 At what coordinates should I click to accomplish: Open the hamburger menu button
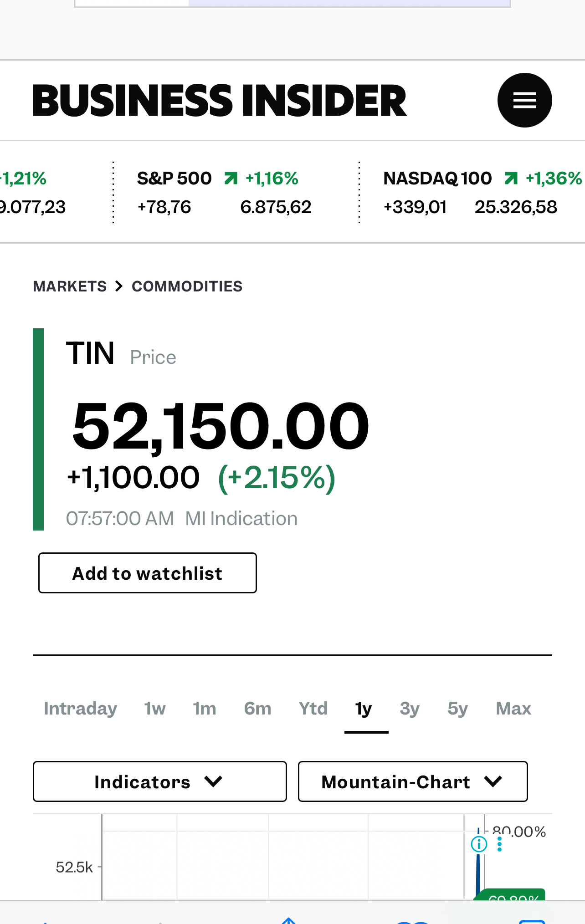(x=524, y=100)
